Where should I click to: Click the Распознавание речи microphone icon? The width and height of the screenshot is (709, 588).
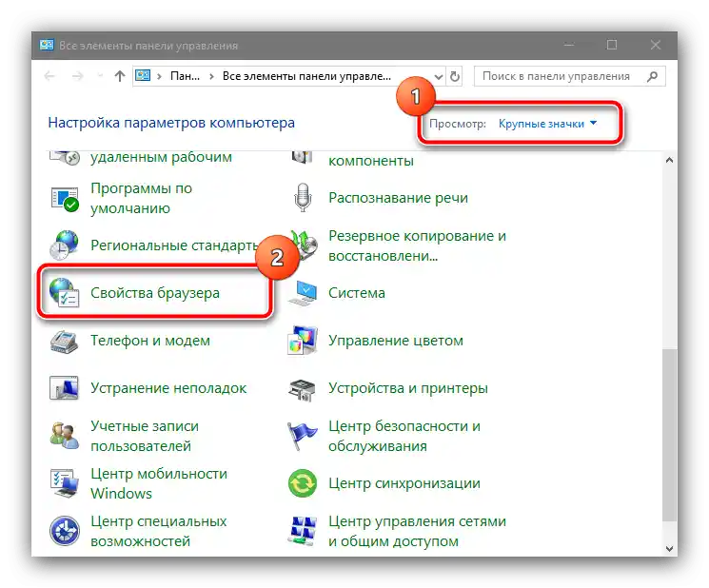tap(303, 198)
